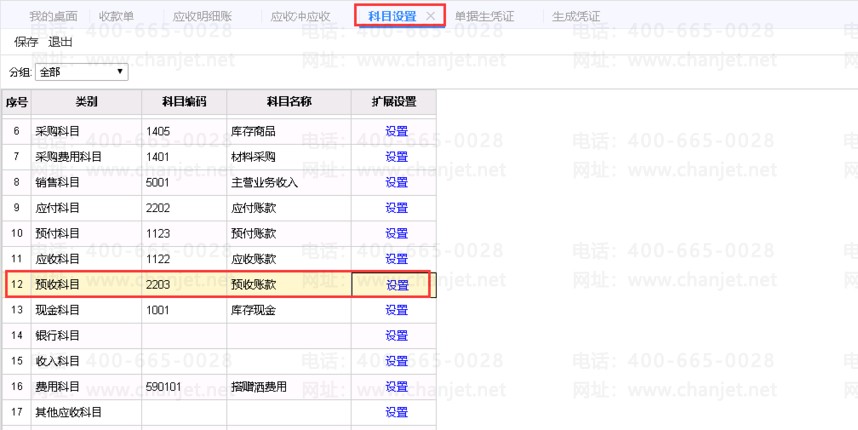Click 设置 link for 预付科目 row
The height and width of the screenshot is (430, 858).
pyautogui.click(x=397, y=234)
